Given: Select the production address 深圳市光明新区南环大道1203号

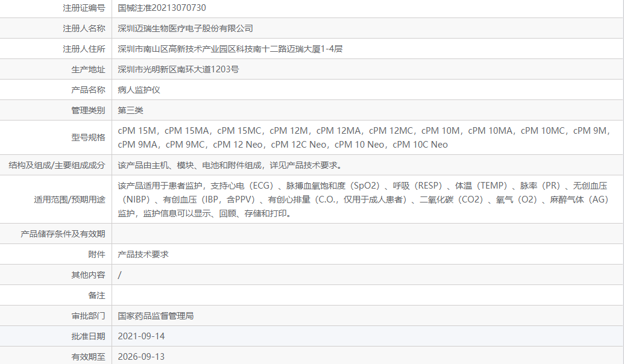Looking at the screenshot, I should pos(181,69).
